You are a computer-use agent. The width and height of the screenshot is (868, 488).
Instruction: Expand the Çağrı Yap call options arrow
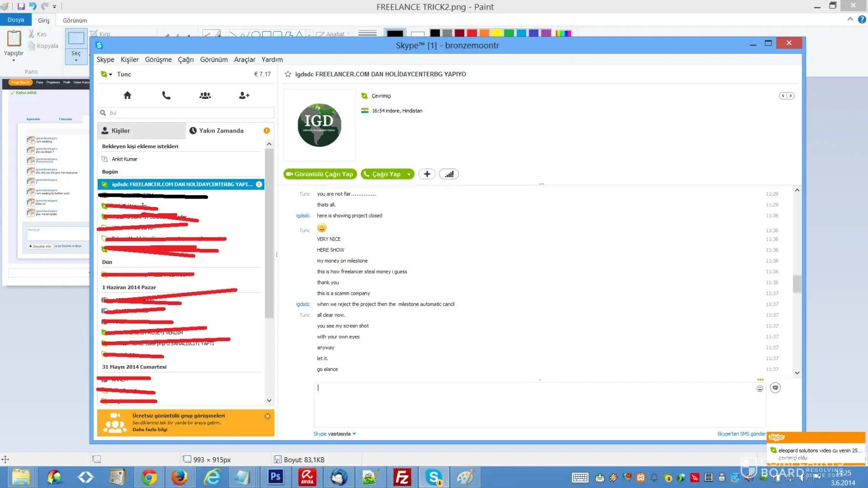pyautogui.click(x=409, y=174)
